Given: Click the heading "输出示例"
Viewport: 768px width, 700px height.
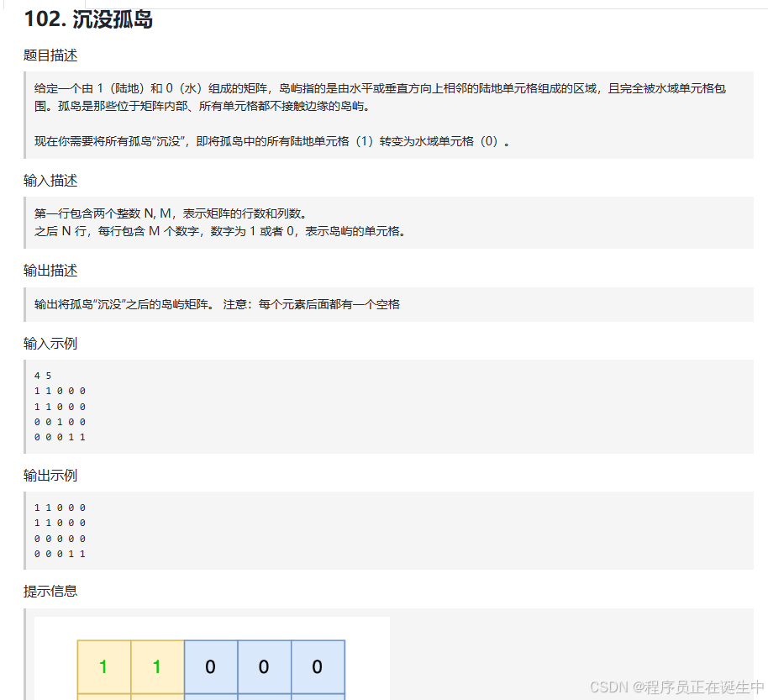Looking at the screenshot, I should point(50,475).
